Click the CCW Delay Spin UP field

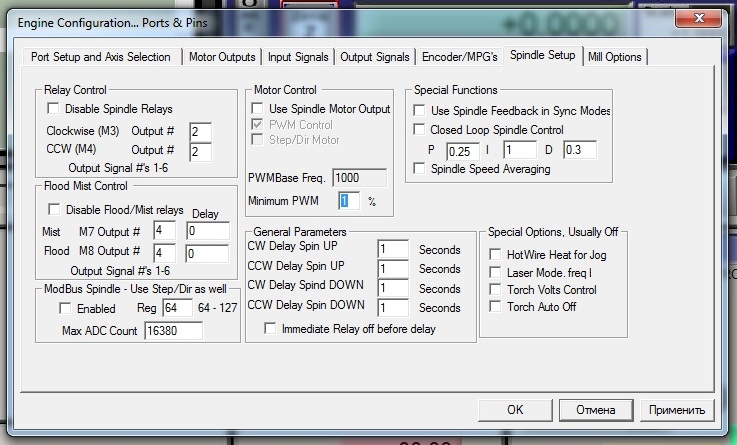pos(393,268)
